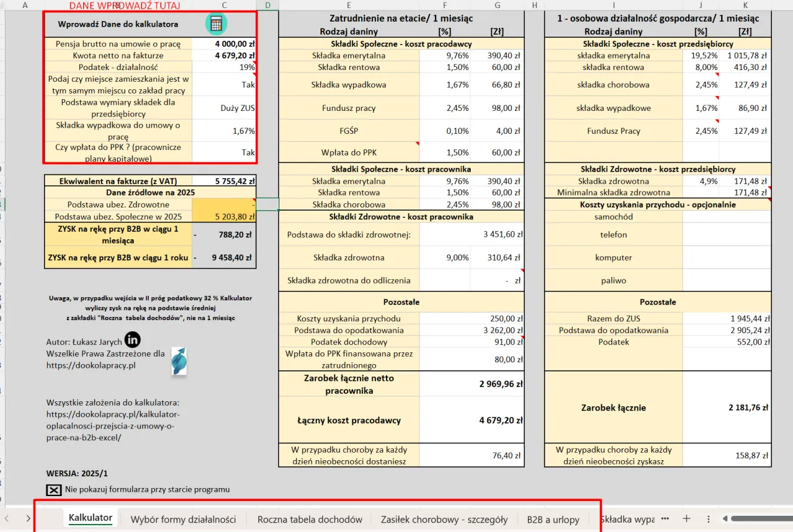Click the https://dookolapracy.pl link
The width and height of the screenshot is (793, 532).
click(x=90, y=365)
